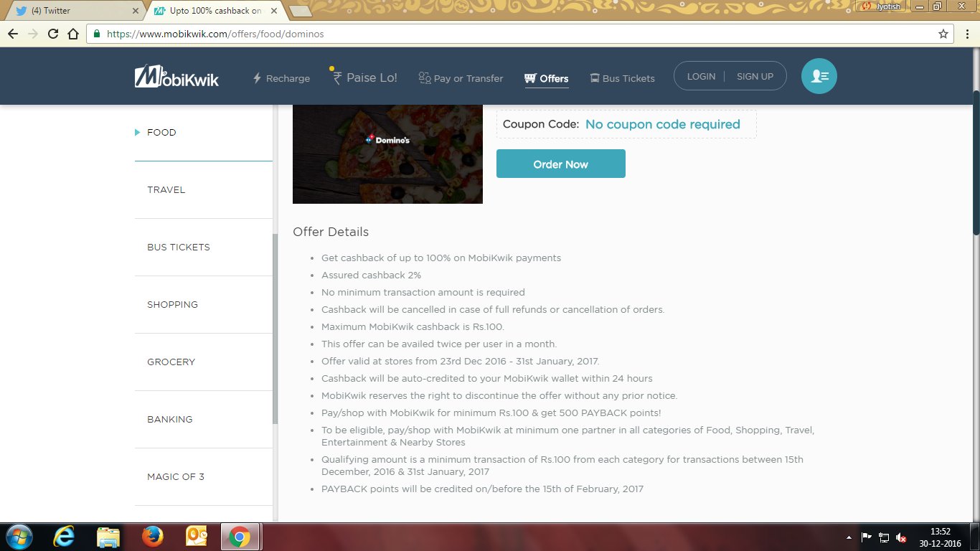
Task: Open the Windows Start menu
Action: (x=18, y=537)
